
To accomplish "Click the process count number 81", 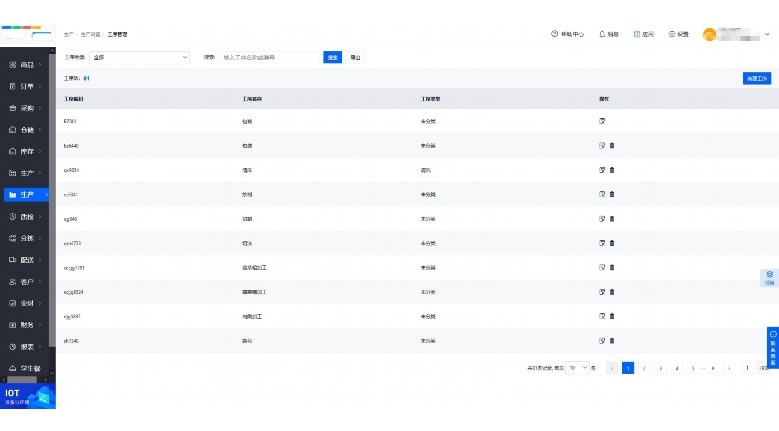I will pos(86,78).
